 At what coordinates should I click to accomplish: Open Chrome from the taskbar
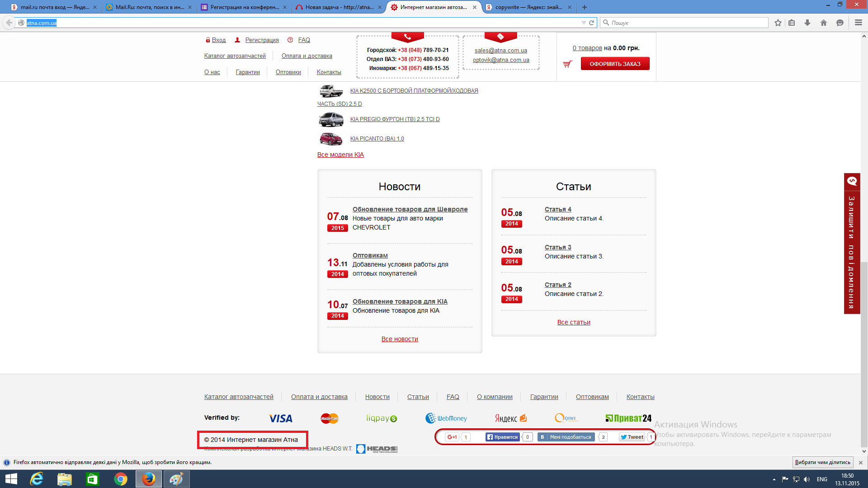[120, 479]
